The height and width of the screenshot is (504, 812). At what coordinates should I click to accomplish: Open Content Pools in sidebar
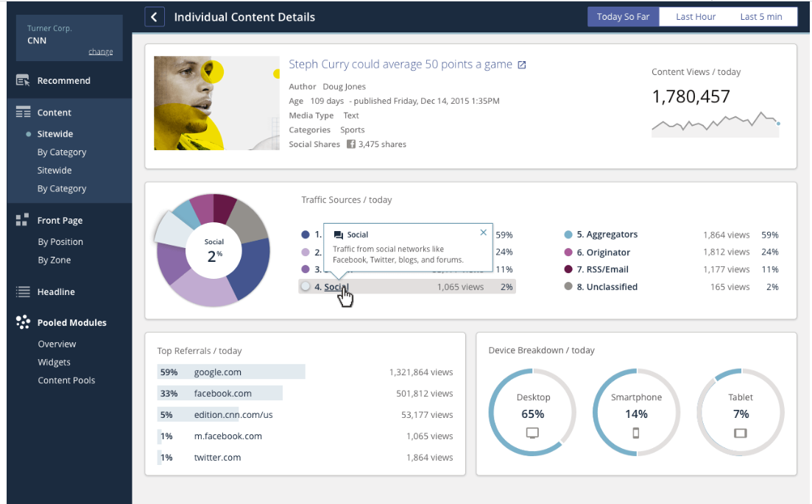(x=66, y=380)
